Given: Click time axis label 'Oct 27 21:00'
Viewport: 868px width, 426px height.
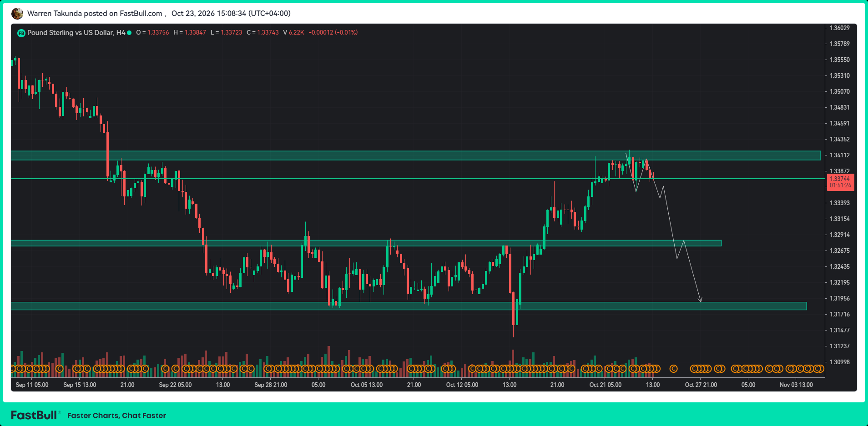Looking at the screenshot, I should (x=701, y=385).
